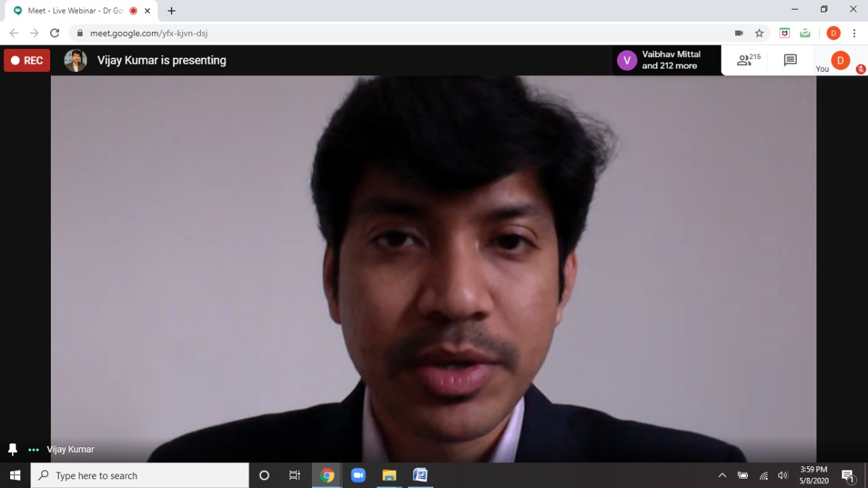Unpin Vijay Kumar's video using pin icon
Image resolution: width=868 pixels, height=488 pixels.
click(x=12, y=449)
